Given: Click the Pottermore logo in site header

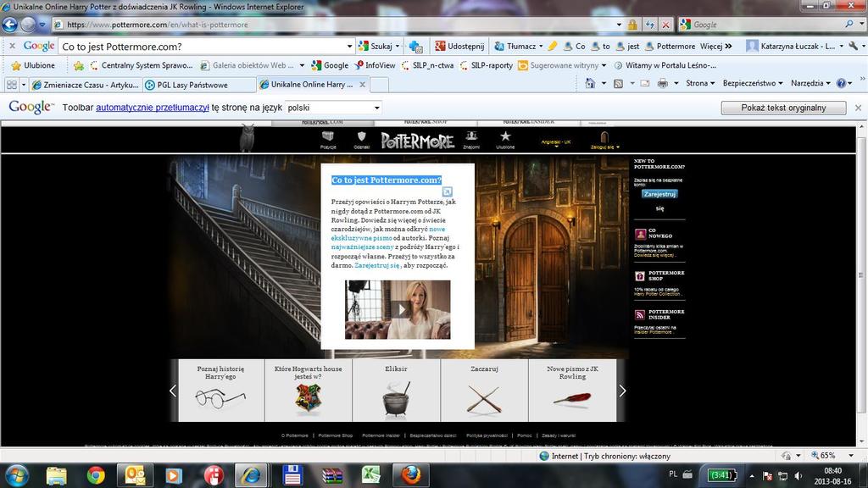Looking at the screenshot, I should click(x=417, y=141).
